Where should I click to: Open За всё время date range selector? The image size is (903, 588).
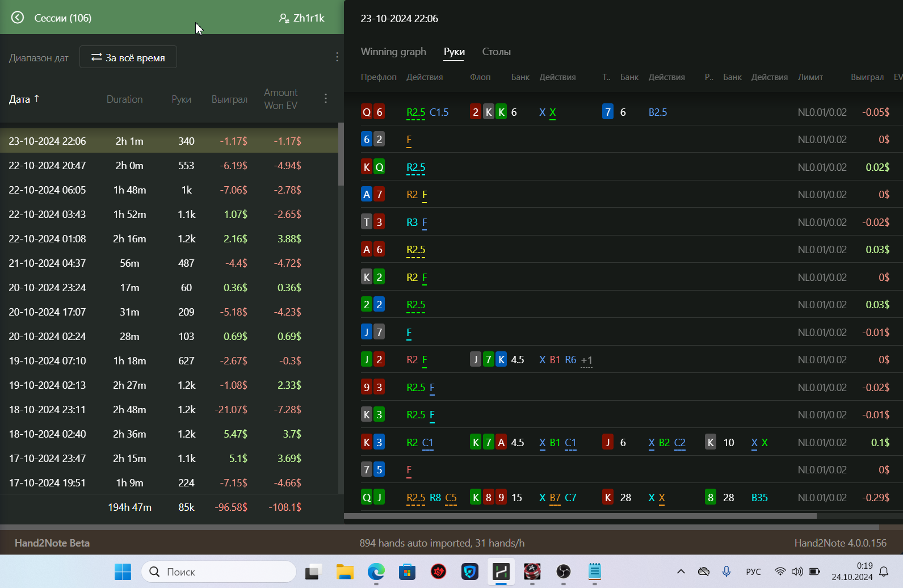[128, 57]
